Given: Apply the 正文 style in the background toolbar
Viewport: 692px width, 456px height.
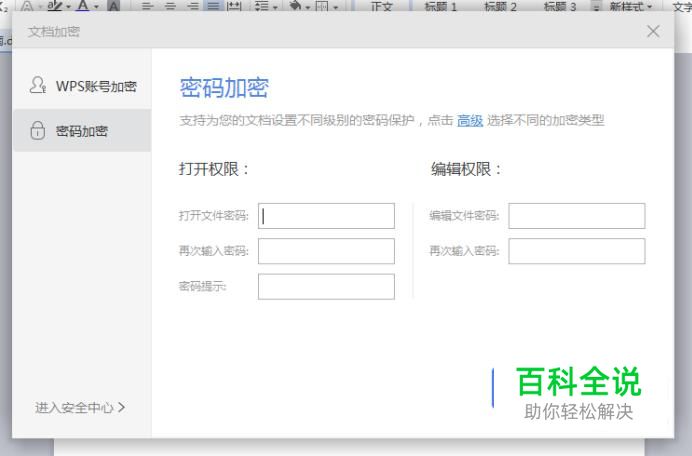Looking at the screenshot, I should (381, 6).
